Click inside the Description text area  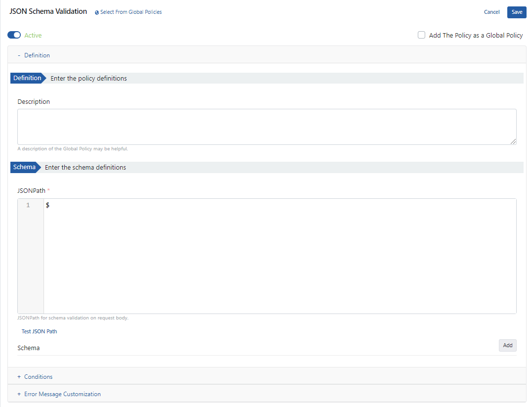(x=267, y=126)
